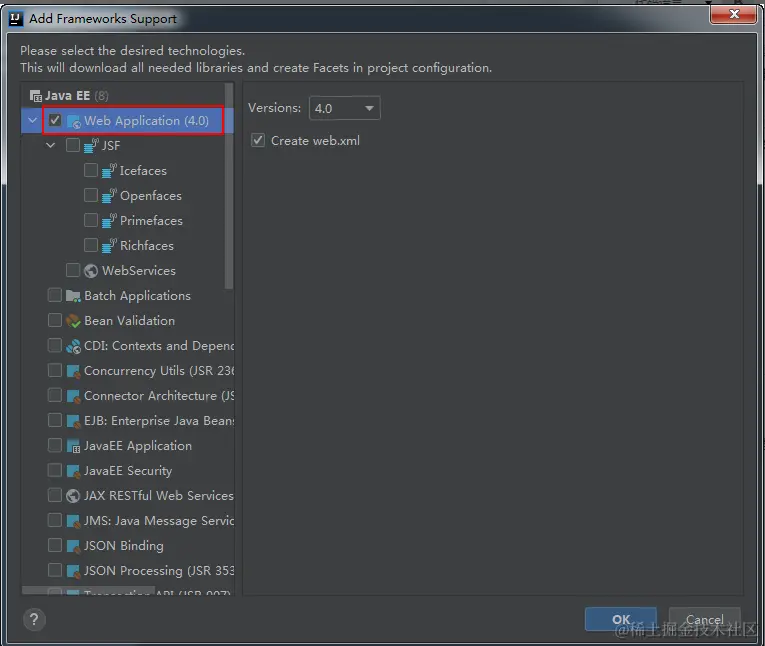Check the Concurrency Utils checkbox

pos(55,370)
